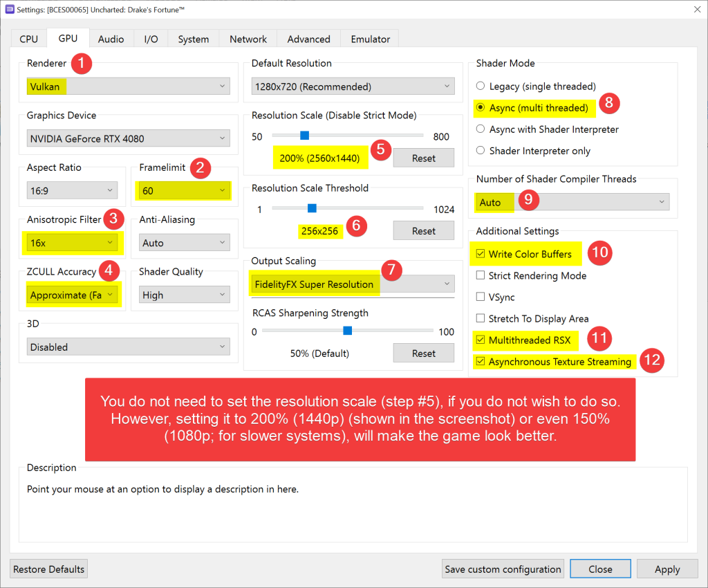Expand the Anti-Aliasing dropdown
Image resolution: width=708 pixels, height=588 pixels.
coord(184,243)
